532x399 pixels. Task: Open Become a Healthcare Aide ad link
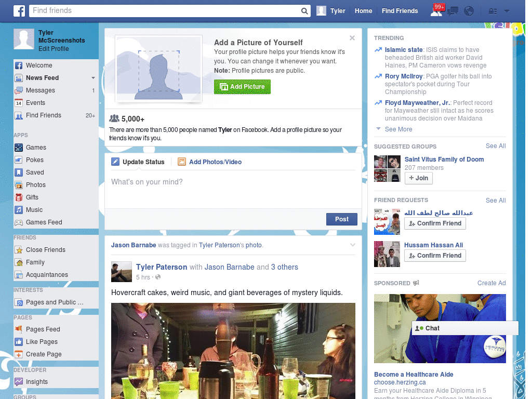[414, 375]
